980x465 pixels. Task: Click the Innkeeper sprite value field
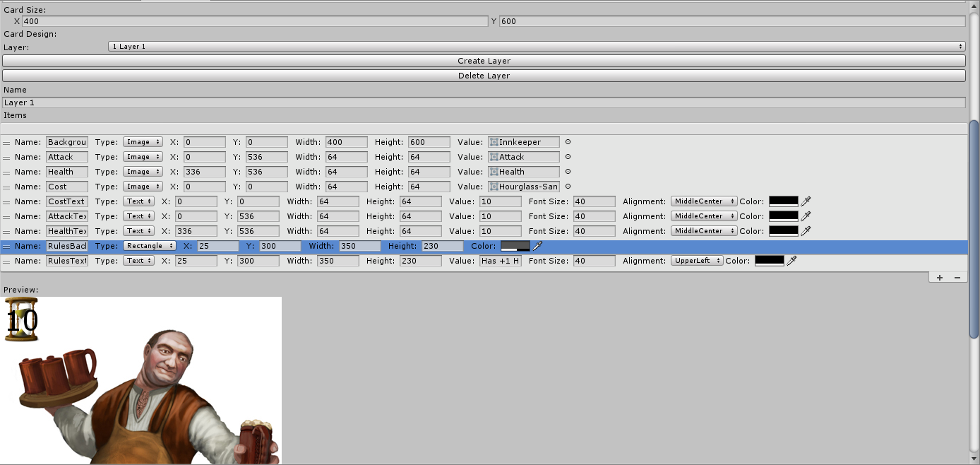[524, 142]
